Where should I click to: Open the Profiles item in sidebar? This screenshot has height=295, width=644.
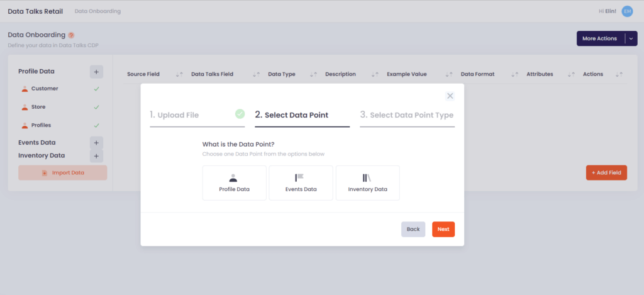click(41, 125)
